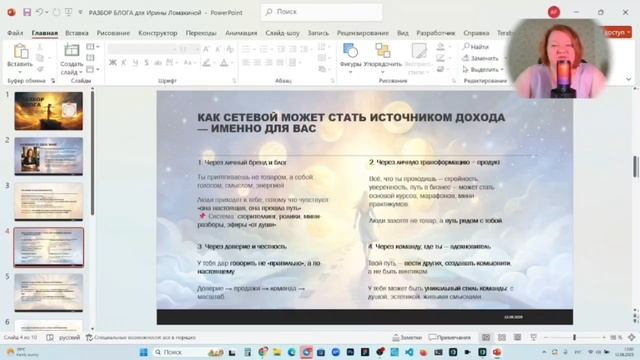Click the highlight color swatch button
Screen dimensions: 640x360
click(207, 63)
